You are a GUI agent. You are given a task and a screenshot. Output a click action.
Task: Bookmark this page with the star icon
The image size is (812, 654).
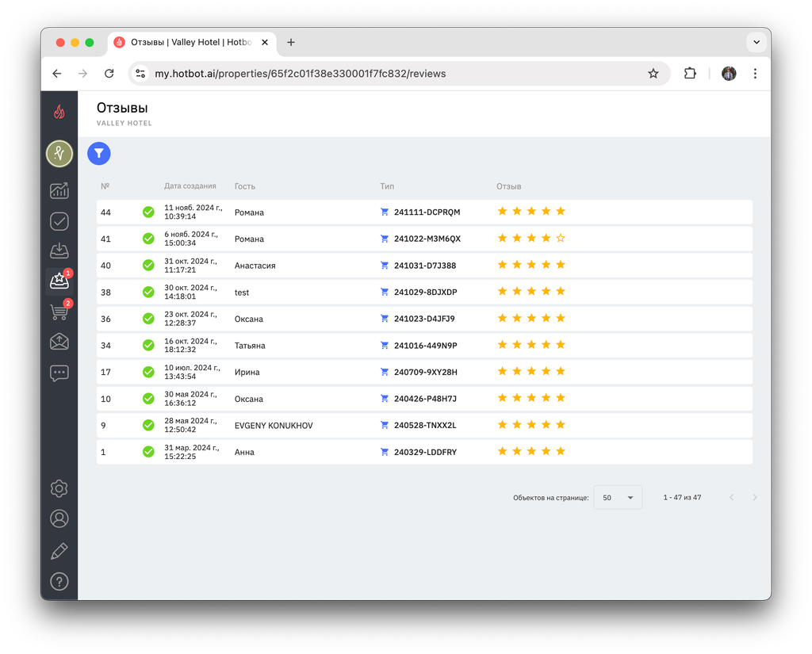point(653,74)
